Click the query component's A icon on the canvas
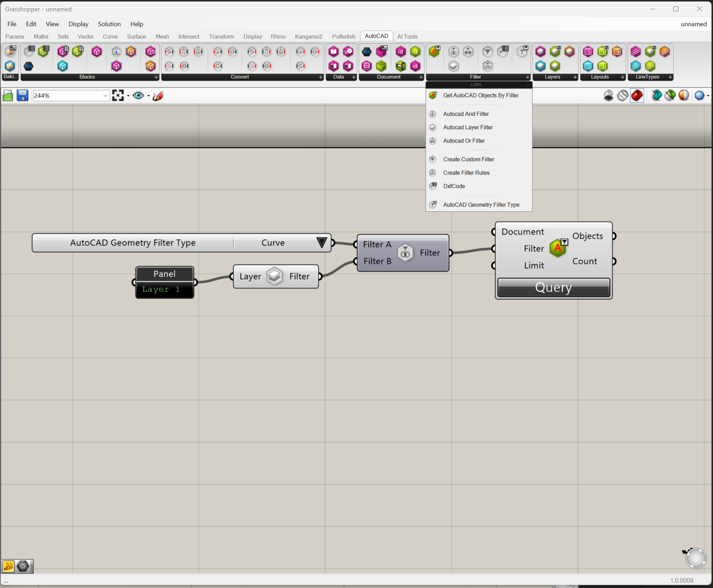 click(x=558, y=248)
